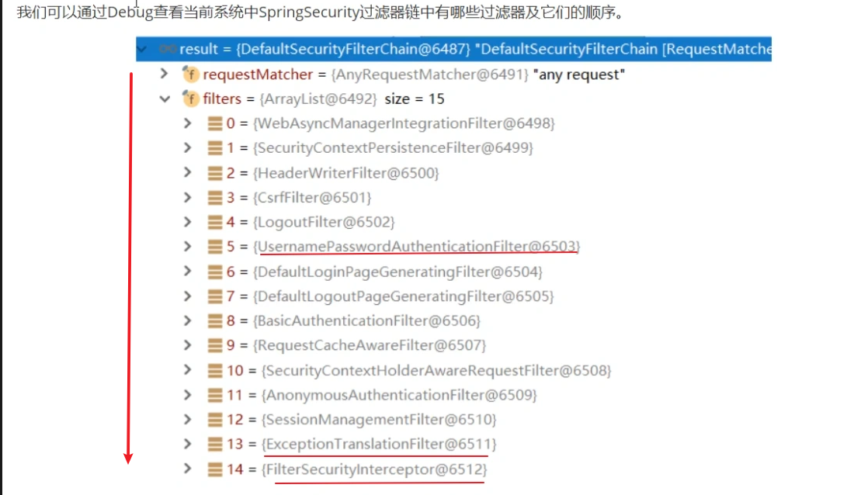Expand UsernamePasswordAuthenticationFilter entry arrow
The width and height of the screenshot is (868, 495).
coord(187,247)
